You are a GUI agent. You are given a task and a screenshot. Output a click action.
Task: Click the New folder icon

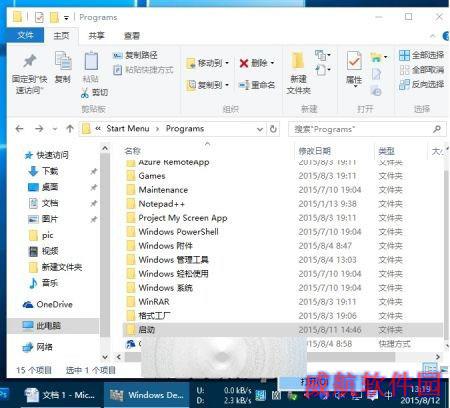click(298, 61)
